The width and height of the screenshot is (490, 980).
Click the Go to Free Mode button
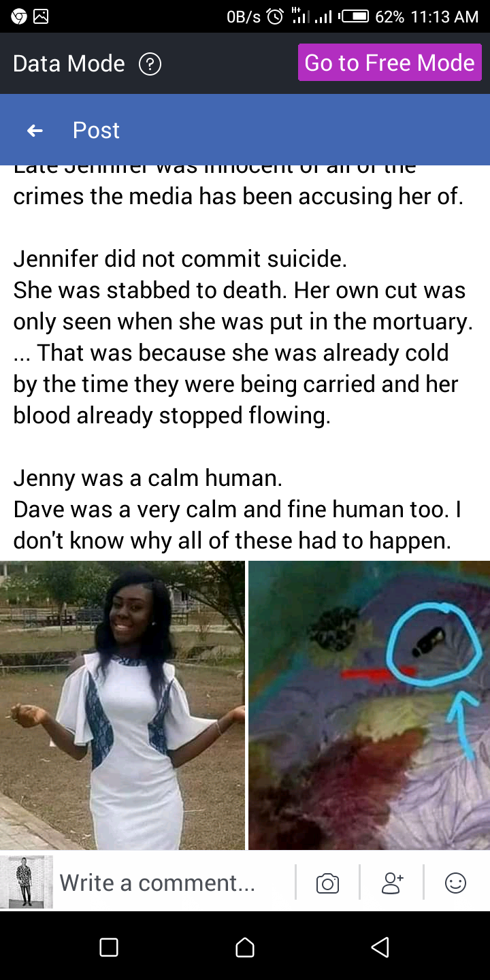[390, 63]
